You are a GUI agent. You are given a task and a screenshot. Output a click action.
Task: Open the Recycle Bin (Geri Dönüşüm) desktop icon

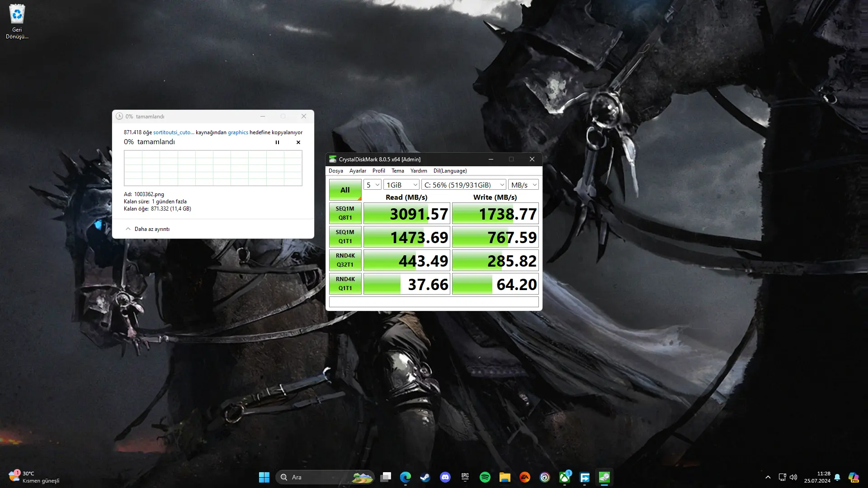click(17, 21)
